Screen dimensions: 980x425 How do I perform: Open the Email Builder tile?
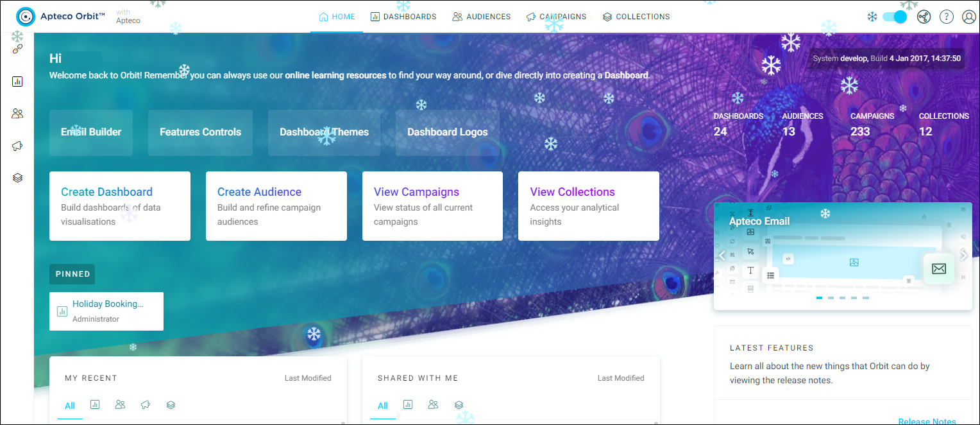pos(91,132)
